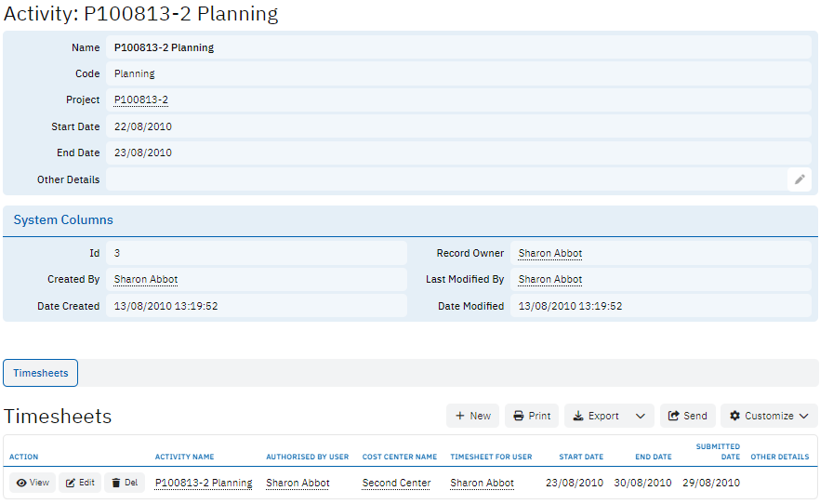
Task: Click the View eye button in timesheet row
Action: pos(33,483)
